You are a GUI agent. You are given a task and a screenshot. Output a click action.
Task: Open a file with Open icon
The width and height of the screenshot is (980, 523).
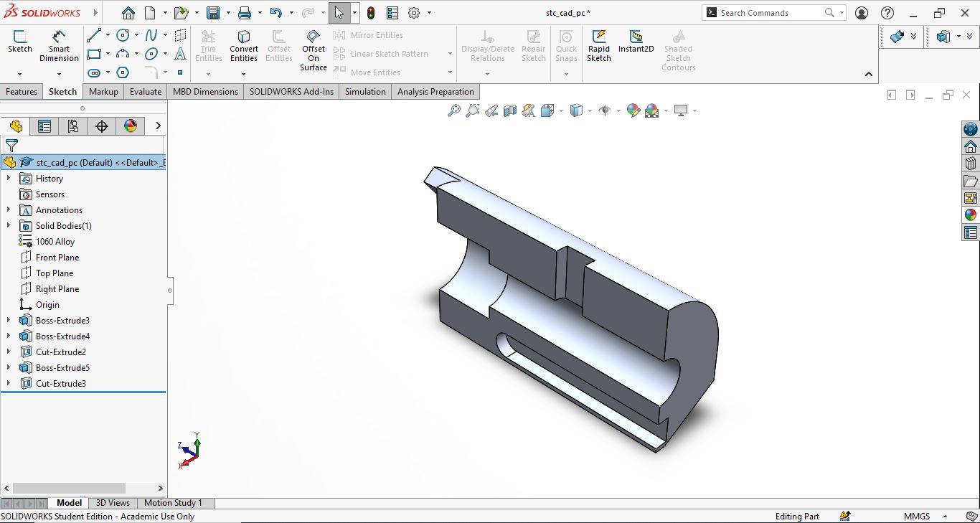click(x=182, y=13)
